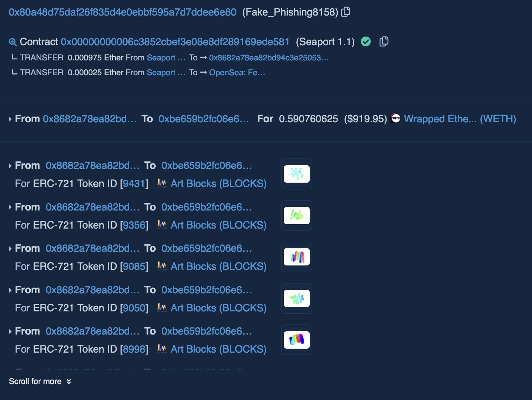Open the OpenSea: Fe… recipient link
Viewport: 532px width, 400px height.
pos(237,72)
